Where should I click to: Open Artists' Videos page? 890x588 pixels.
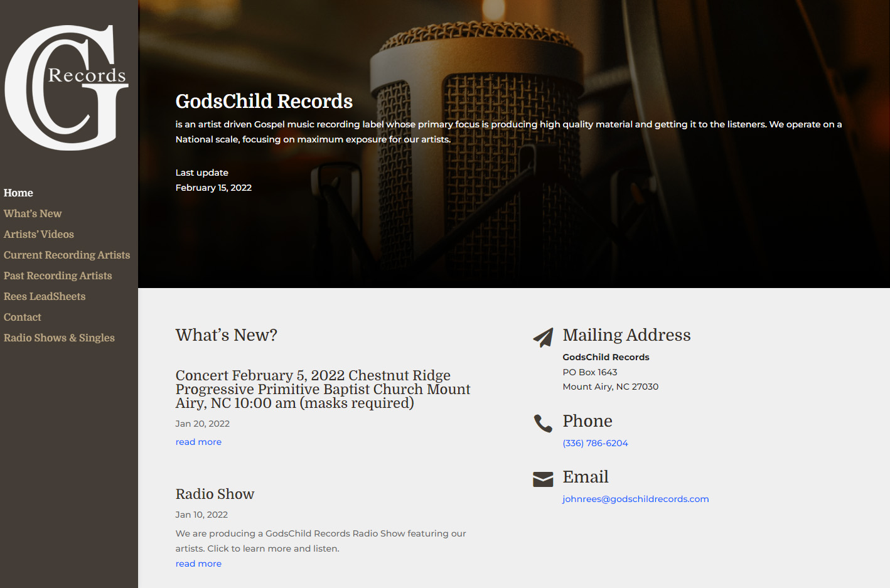(39, 234)
